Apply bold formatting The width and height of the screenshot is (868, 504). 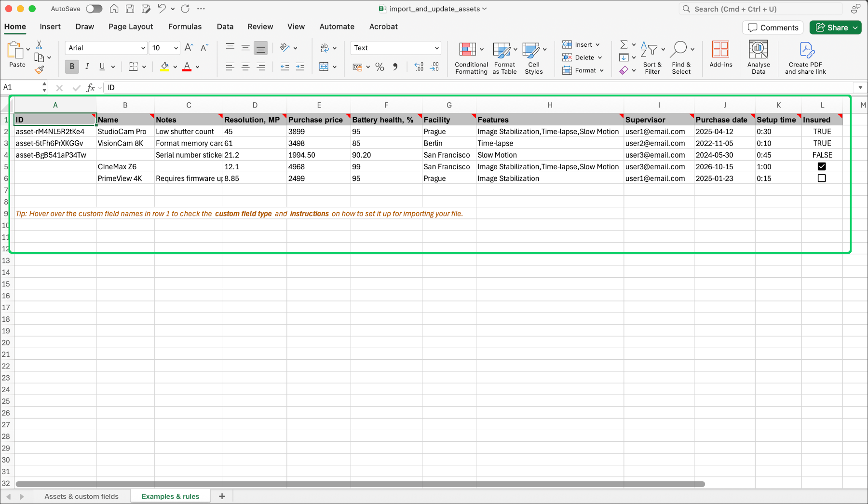(71, 67)
